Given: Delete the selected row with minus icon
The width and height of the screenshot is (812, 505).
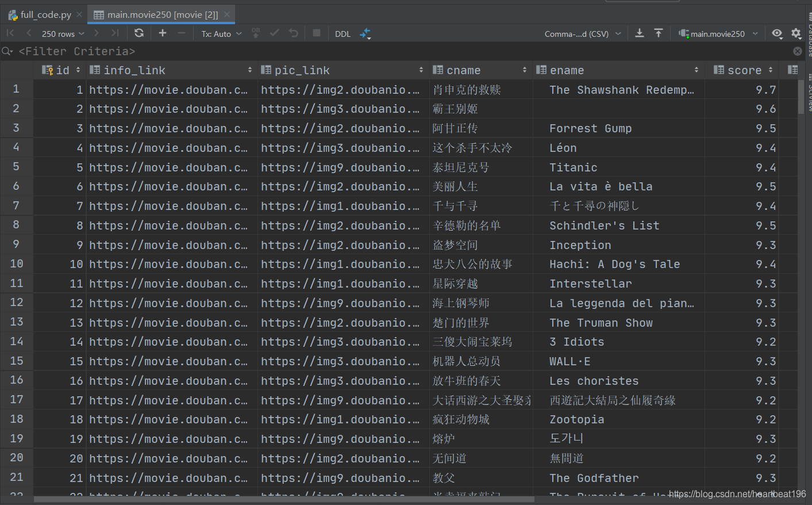Looking at the screenshot, I should 182,33.
